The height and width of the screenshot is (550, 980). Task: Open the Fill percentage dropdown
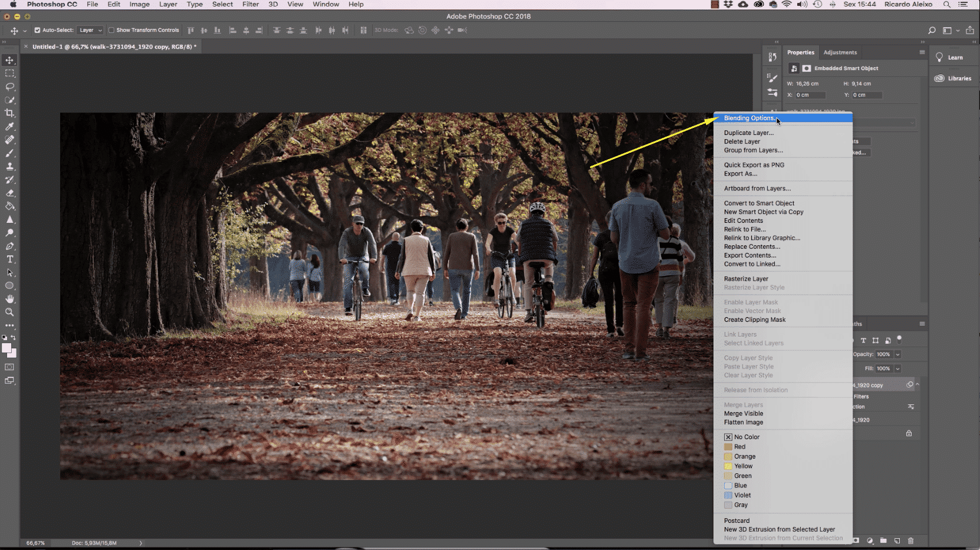[897, 368]
